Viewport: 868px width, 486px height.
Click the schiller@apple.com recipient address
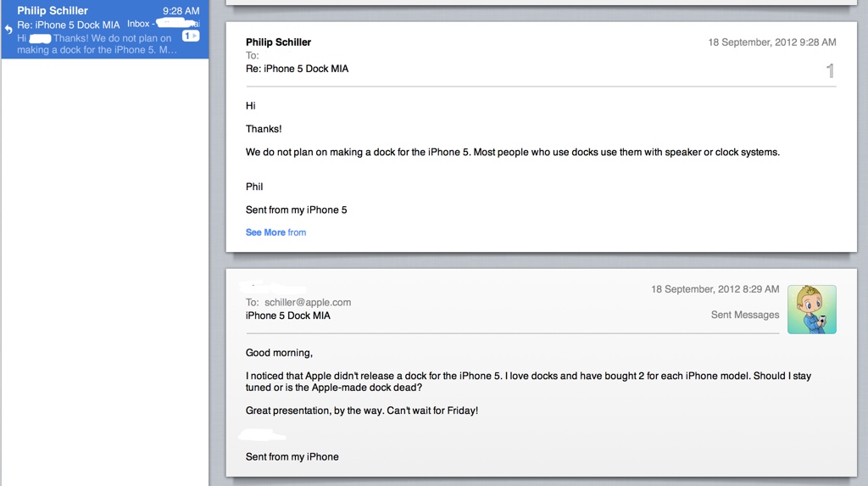pos(307,302)
